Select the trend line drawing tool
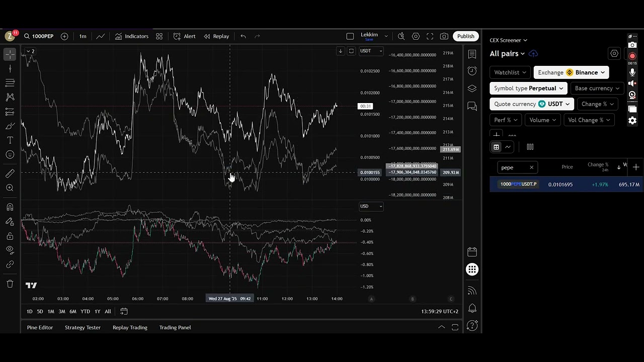The width and height of the screenshot is (644, 362). [x=10, y=69]
